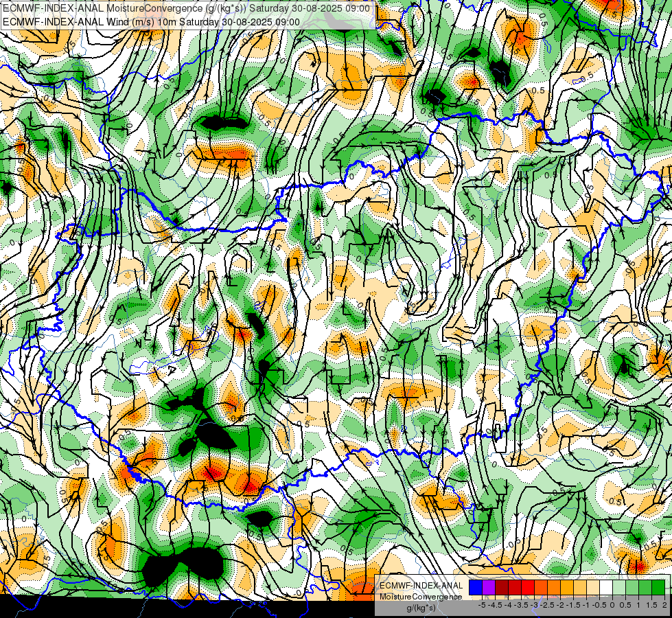The width and height of the screenshot is (672, 618).
Task: Click the medium green swatch between 1 and 1.5
Action: 645,588
